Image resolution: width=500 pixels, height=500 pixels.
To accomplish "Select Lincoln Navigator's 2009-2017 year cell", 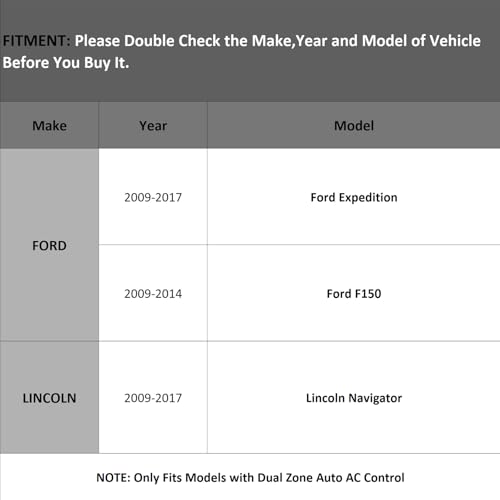I will coord(153,398).
